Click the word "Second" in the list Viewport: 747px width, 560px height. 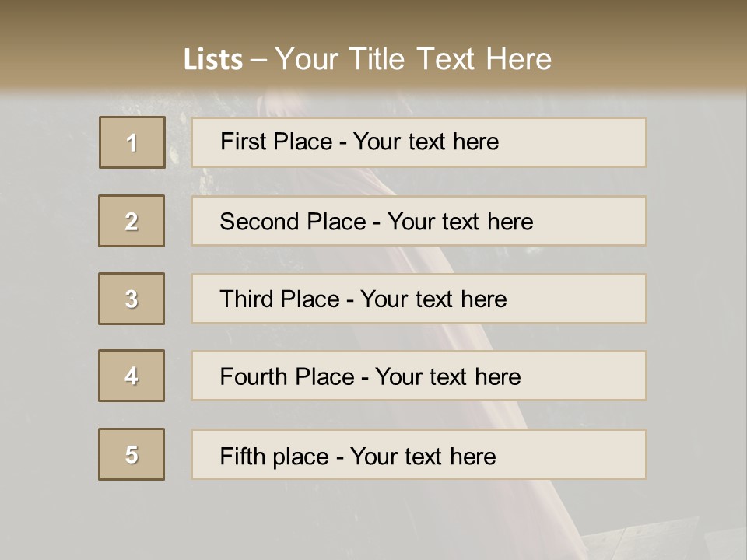pyautogui.click(x=260, y=222)
